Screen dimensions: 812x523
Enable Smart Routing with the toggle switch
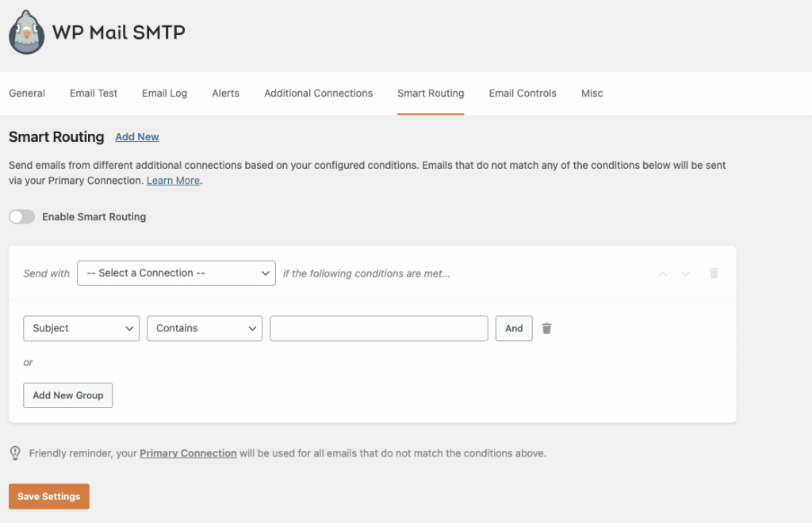pyautogui.click(x=21, y=216)
